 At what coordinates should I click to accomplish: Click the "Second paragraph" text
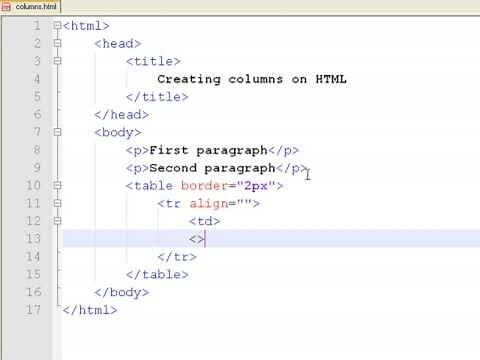point(213,168)
